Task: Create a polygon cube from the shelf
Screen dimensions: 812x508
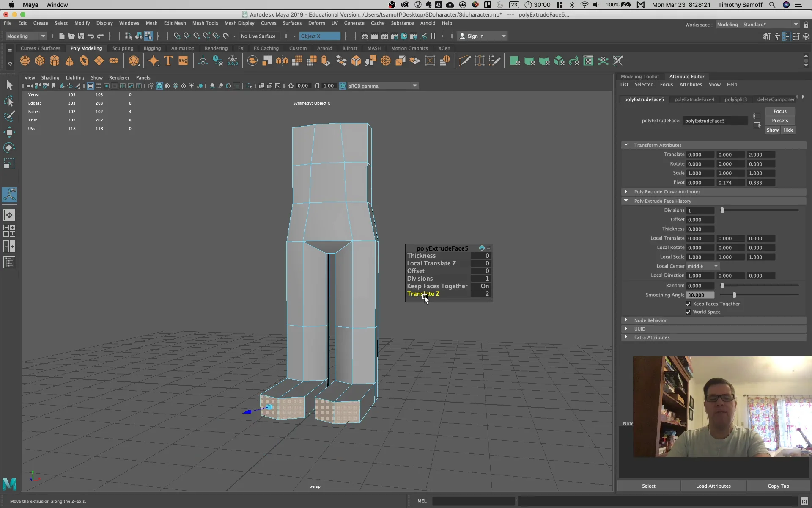Action: pos(40,61)
